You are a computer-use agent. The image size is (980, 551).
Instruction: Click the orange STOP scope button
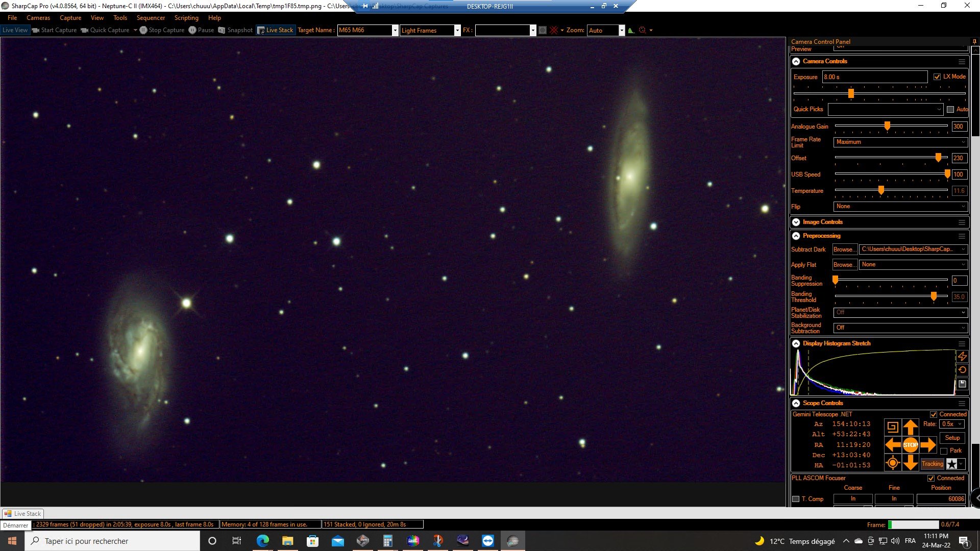coord(911,445)
